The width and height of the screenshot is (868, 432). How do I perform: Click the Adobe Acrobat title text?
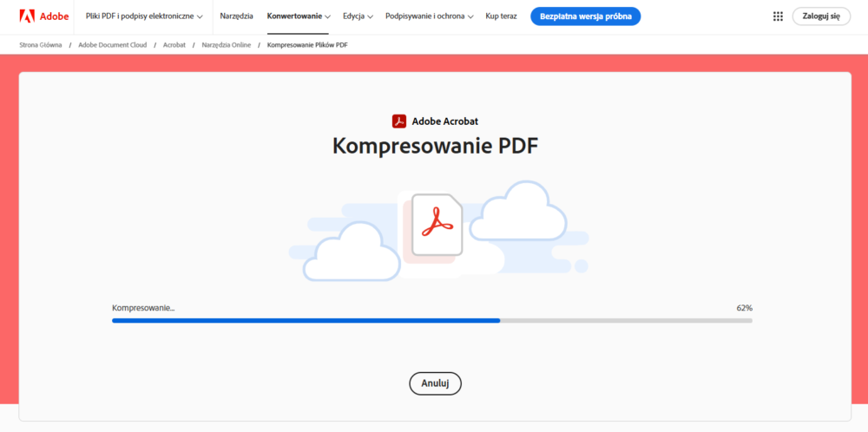click(x=445, y=121)
